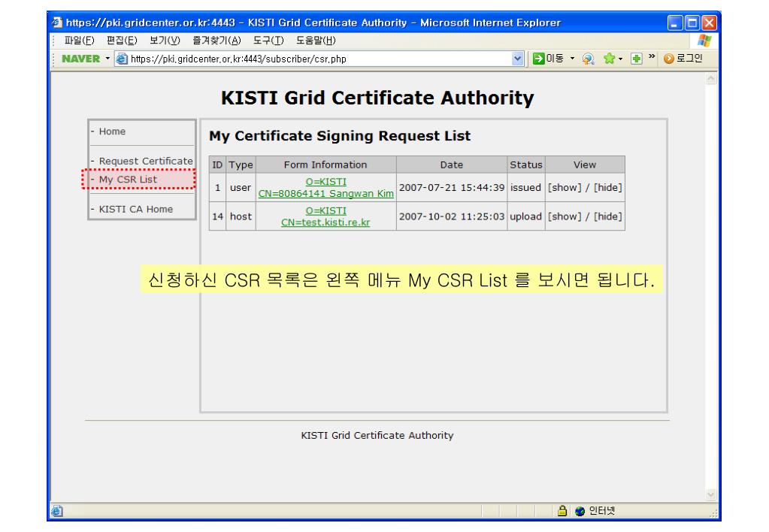Click the padlock security icon in status bar
769x532 pixels.
[x=562, y=511]
